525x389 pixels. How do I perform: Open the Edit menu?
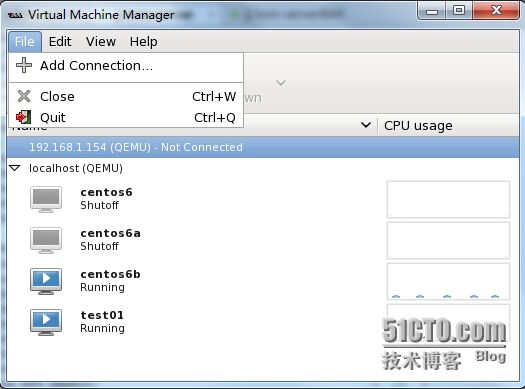point(60,42)
